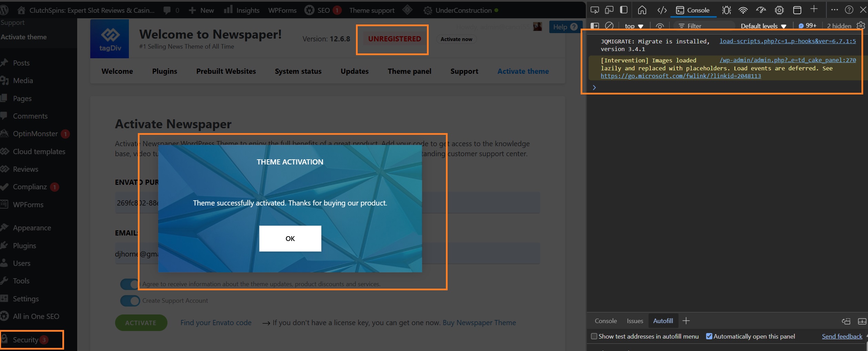The width and height of the screenshot is (868, 351).
Task: Toggle DevTools device emulation icon
Action: click(609, 10)
